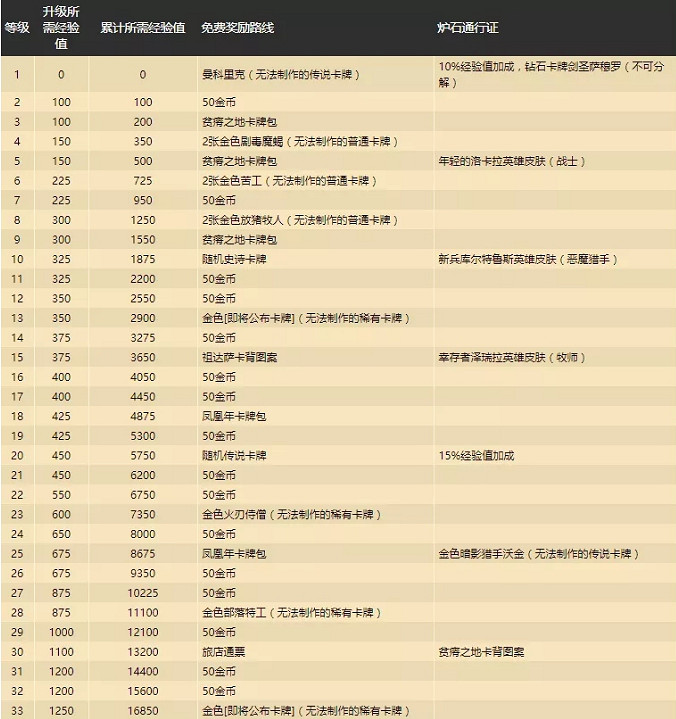
Task: Click upgrade experience 600 in level 23 row
Action: click(61, 514)
